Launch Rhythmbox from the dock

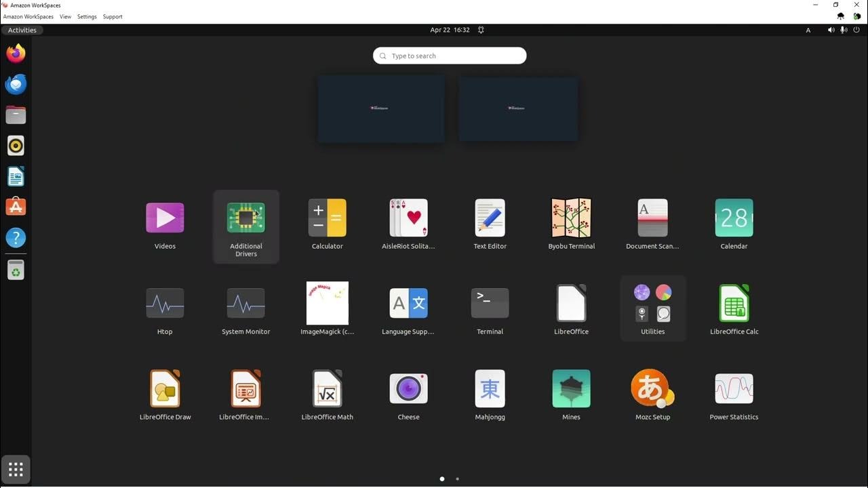(x=16, y=146)
